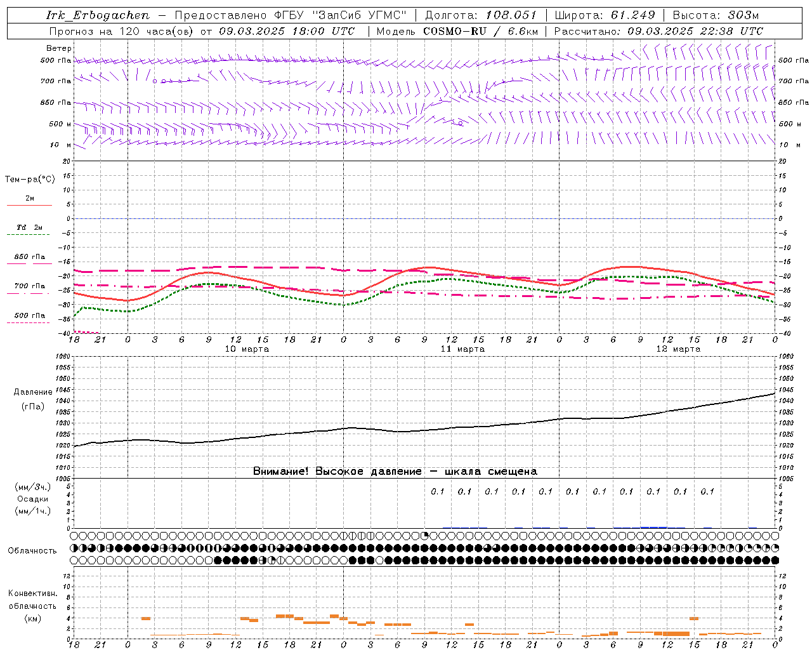This screenshot has height=650, width=812.
Task: Click the 12 value on left convective-cloud axis
Action: (x=67, y=576)
